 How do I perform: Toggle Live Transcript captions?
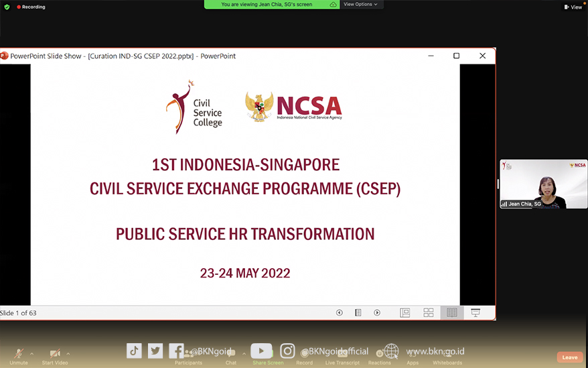tap(342, 354)
